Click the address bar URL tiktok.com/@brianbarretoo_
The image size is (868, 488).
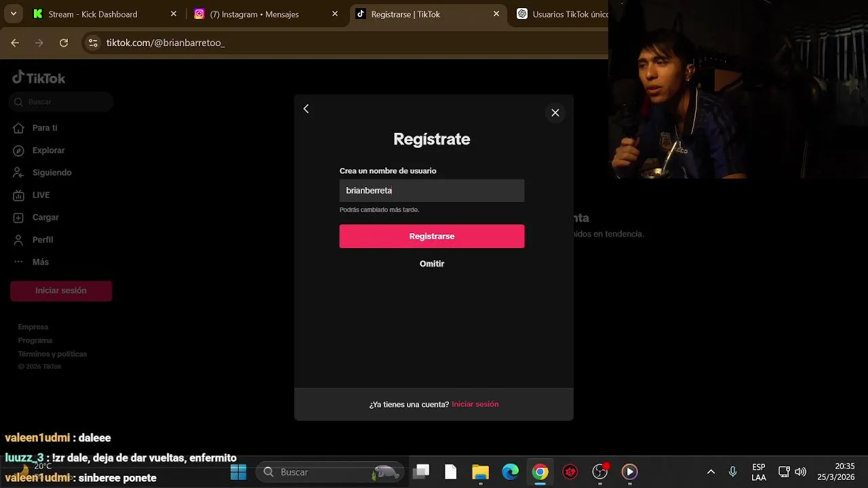click(165, 43)
